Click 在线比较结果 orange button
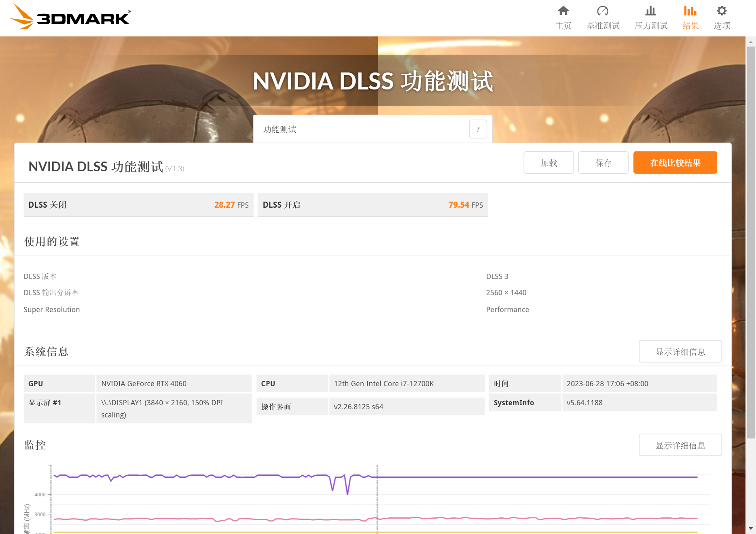756x534 pixels. [675, 163]
